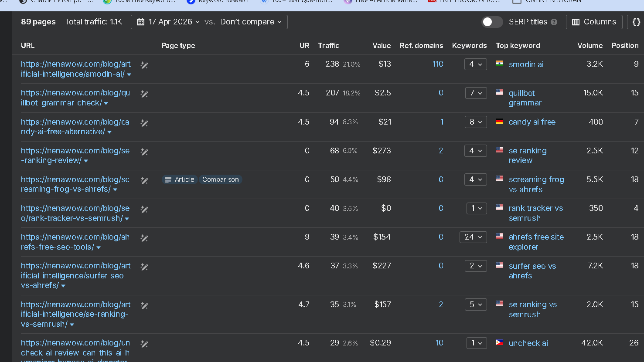Expand the 2 keywords dropdown for surfer seo vs ahrefs

476,266
